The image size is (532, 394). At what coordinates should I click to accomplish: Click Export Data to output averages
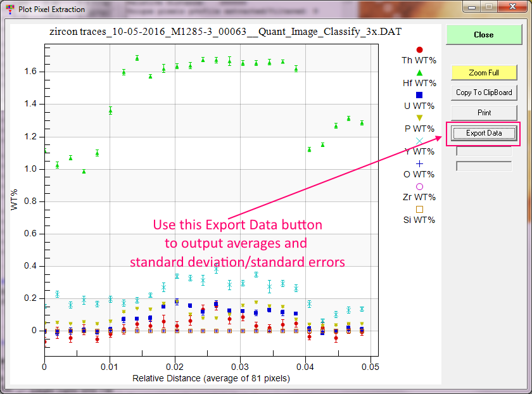pos(483,133)
